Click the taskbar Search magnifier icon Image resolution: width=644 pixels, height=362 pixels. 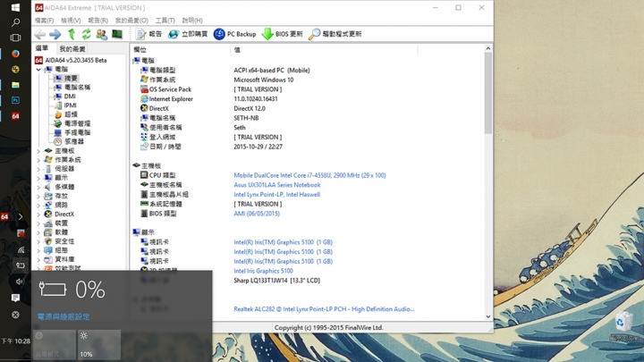pos(15,22)
